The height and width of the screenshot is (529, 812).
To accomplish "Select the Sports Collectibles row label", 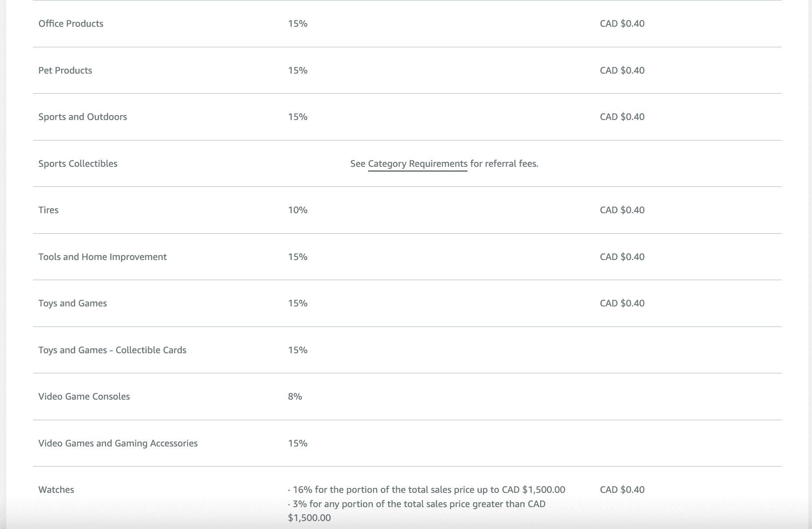I will (x=78, y=164).
